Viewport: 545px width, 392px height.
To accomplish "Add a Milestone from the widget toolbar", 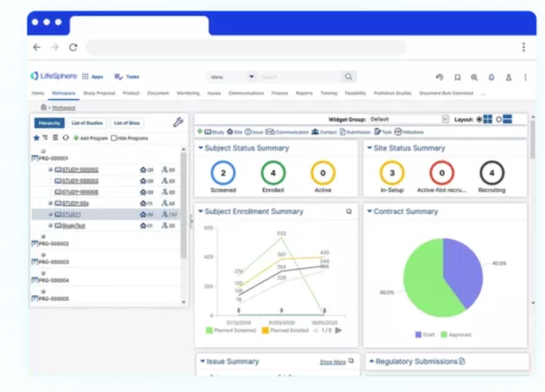I will tap(409, 132).
